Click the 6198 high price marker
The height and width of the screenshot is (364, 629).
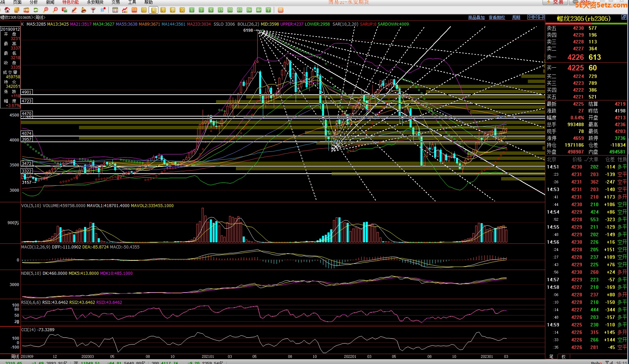(248, 30)
